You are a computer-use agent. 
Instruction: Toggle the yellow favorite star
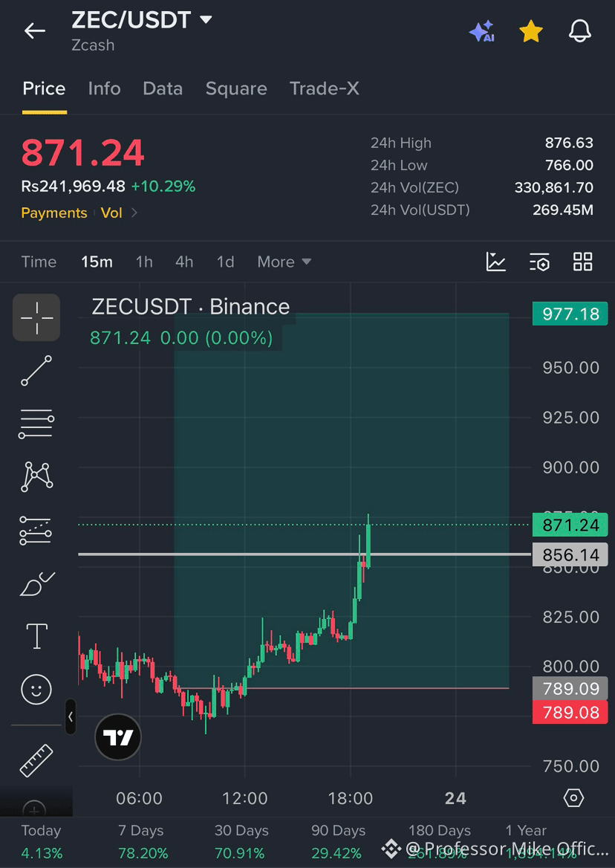531,31
